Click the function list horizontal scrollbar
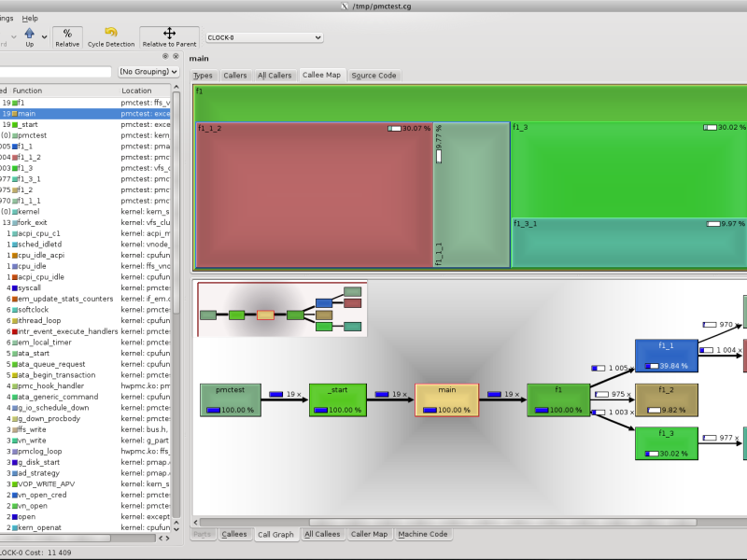 tap(55, 539)
